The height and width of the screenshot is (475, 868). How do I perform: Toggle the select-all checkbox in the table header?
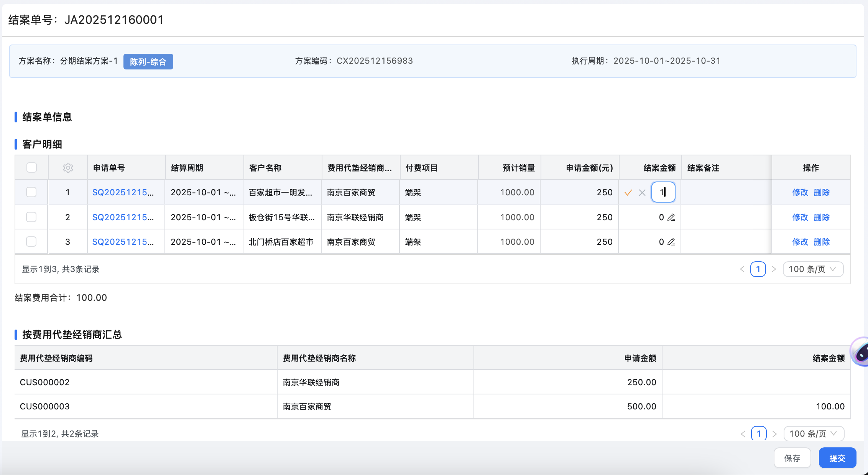(x=31, y=168)
